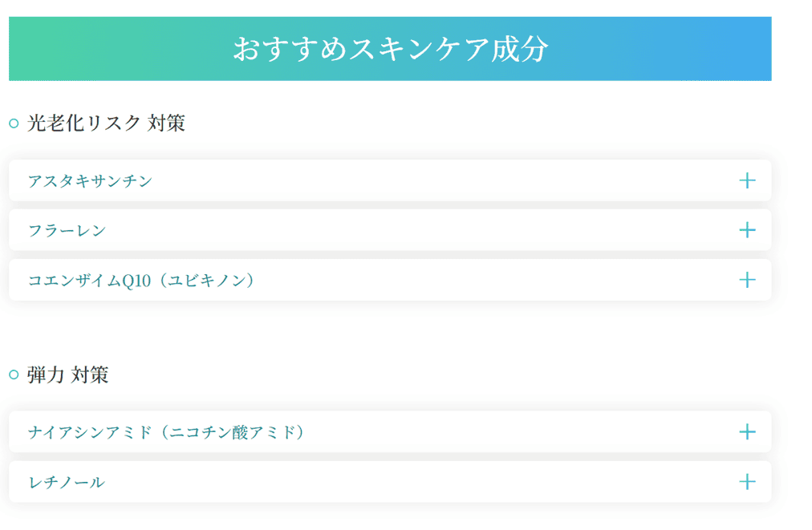
Task: Click the plus icon for フラーレン
Action: tap(747, 230)
